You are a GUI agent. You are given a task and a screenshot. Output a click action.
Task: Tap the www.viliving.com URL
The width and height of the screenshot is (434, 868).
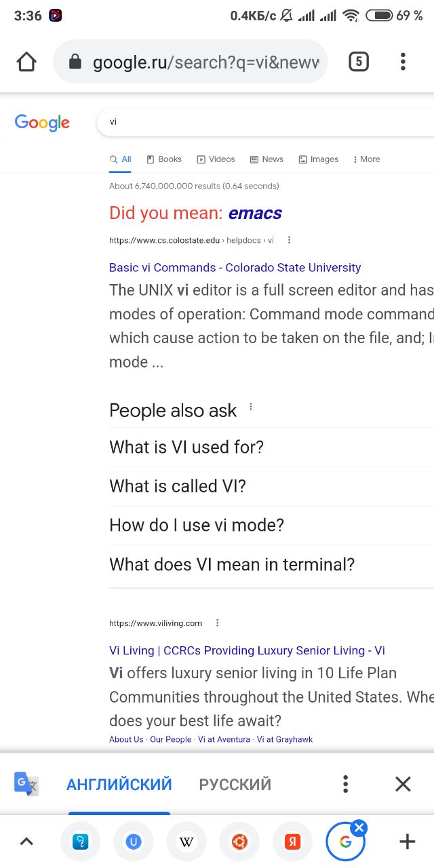(x=156, y=623)
